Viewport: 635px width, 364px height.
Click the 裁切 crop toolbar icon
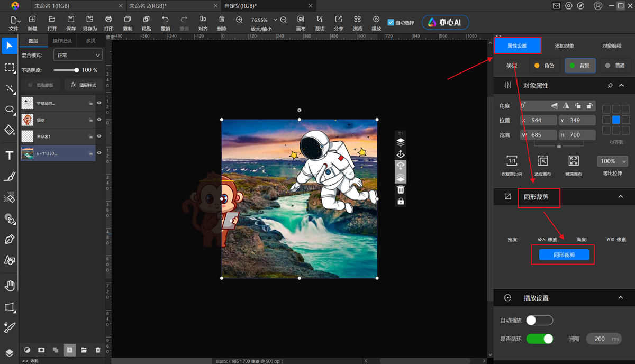click(319, 20)
